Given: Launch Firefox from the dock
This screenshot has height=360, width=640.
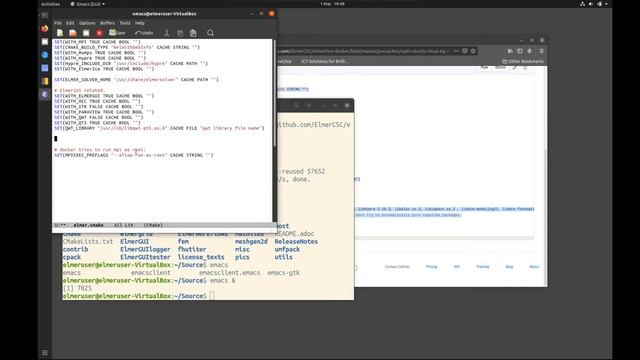Looking at the screenshot, I should (45, 28).
